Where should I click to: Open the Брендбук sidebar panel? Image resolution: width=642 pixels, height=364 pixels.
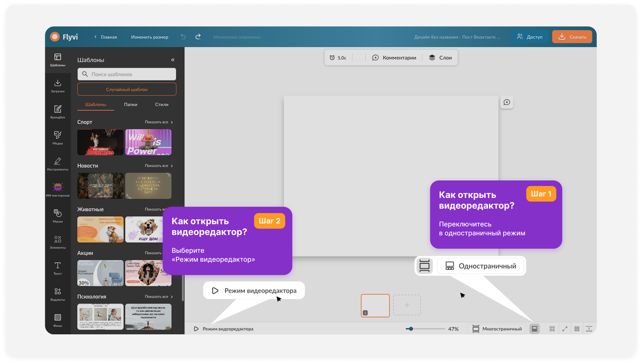coord(58,112)
